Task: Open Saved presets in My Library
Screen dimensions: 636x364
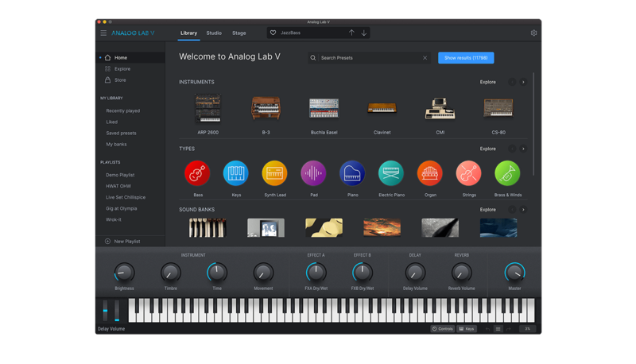Action: tap(122, 133)
